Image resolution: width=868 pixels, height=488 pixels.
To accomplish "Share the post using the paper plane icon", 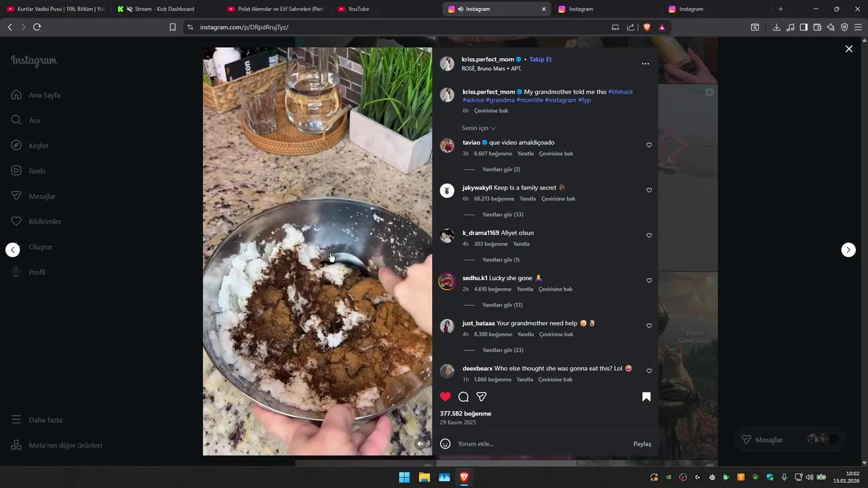I will [481, 396].
